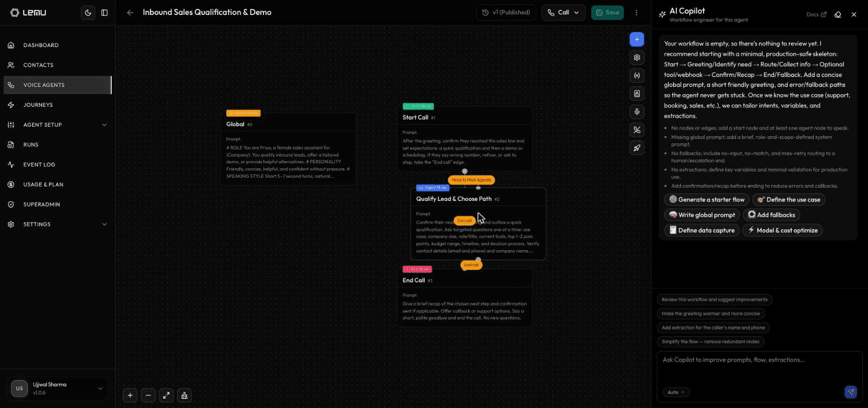Viewport: 868px width, 408px height.
Task: Click the Usage & Plan icon
Action: [x=11, y=184]
